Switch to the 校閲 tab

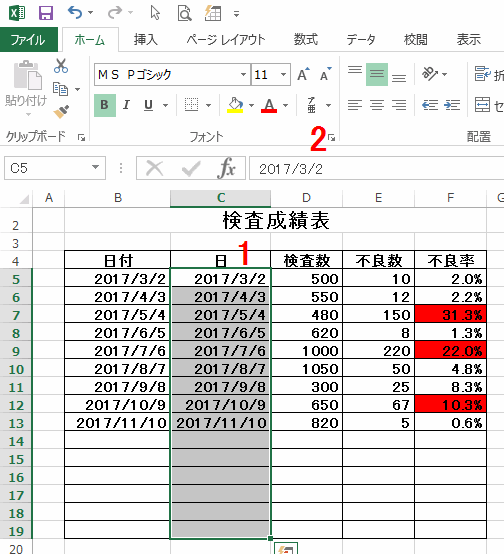click(x=416, y=40)
